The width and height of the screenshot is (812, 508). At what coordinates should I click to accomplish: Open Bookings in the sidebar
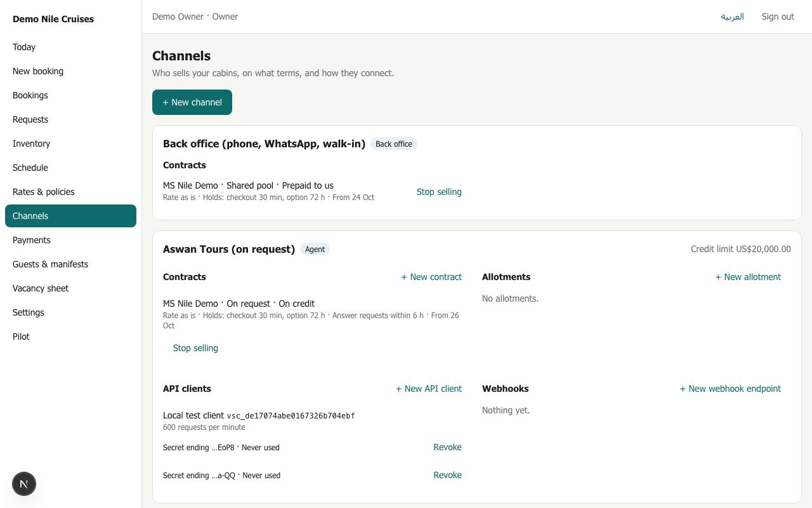pyautogui.click(x=70, y=95)
